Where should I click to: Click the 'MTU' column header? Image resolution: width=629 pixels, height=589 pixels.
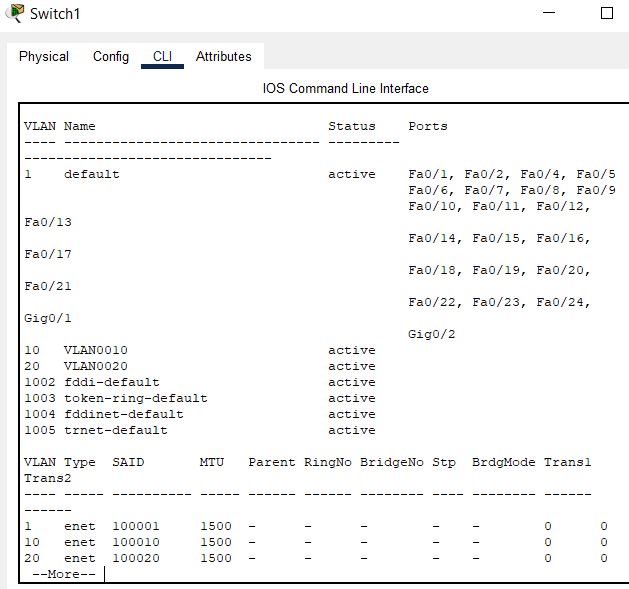212,462
